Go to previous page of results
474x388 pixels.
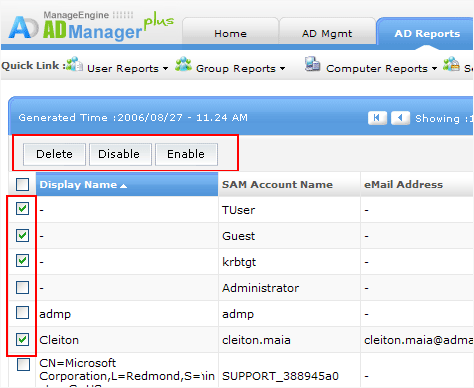[x=400, y=118]
